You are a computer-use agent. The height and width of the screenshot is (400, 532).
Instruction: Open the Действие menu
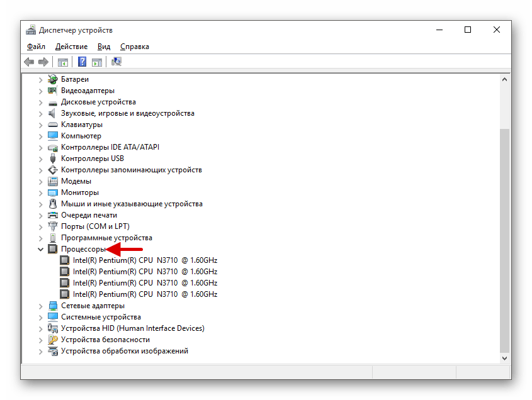click(71, 47)
